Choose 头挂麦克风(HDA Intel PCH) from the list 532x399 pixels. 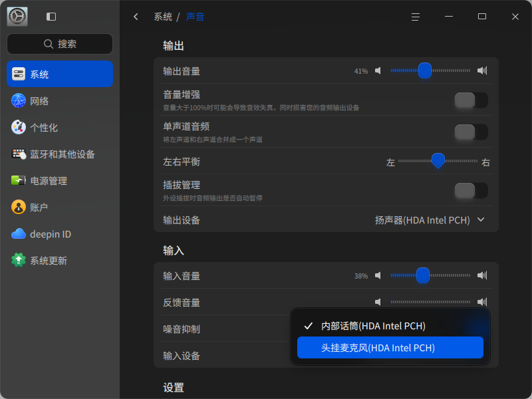390,348
